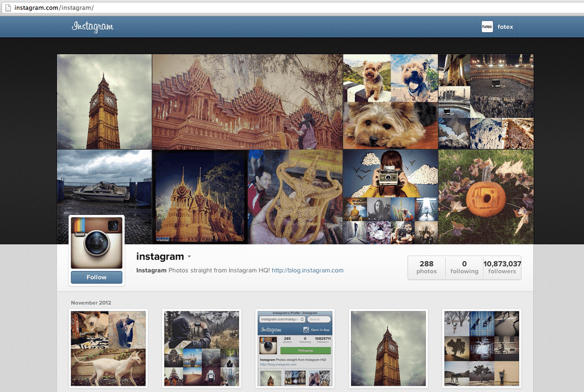Expand the arrow next to instagram username
584x392 pixels.
(x=189, y=256)
